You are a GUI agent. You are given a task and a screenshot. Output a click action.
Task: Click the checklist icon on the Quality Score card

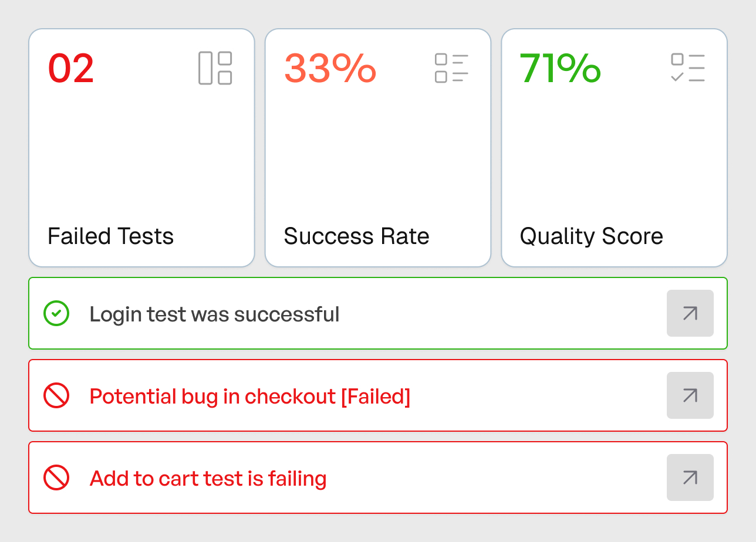(x=689, y=68)
